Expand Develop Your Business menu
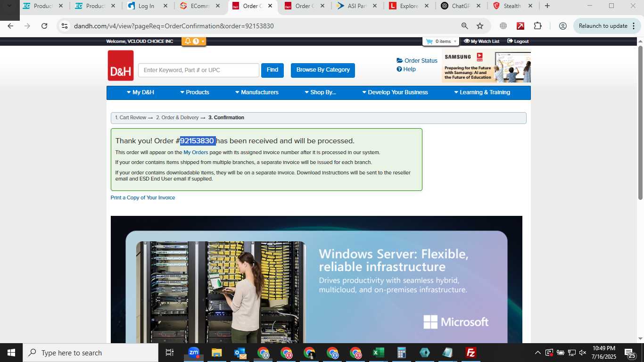Screen dimensions: 644x362 click(x=395, y=92)
